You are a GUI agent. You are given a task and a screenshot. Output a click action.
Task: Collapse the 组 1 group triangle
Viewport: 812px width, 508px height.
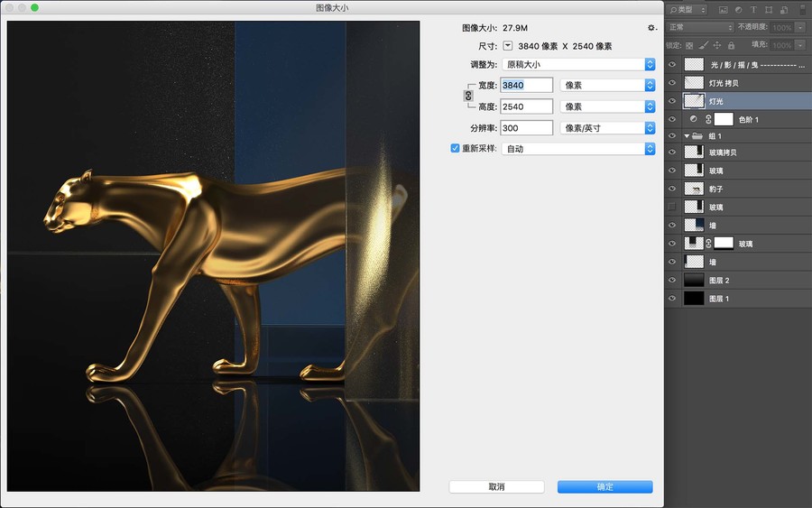(x=687, y=135)
